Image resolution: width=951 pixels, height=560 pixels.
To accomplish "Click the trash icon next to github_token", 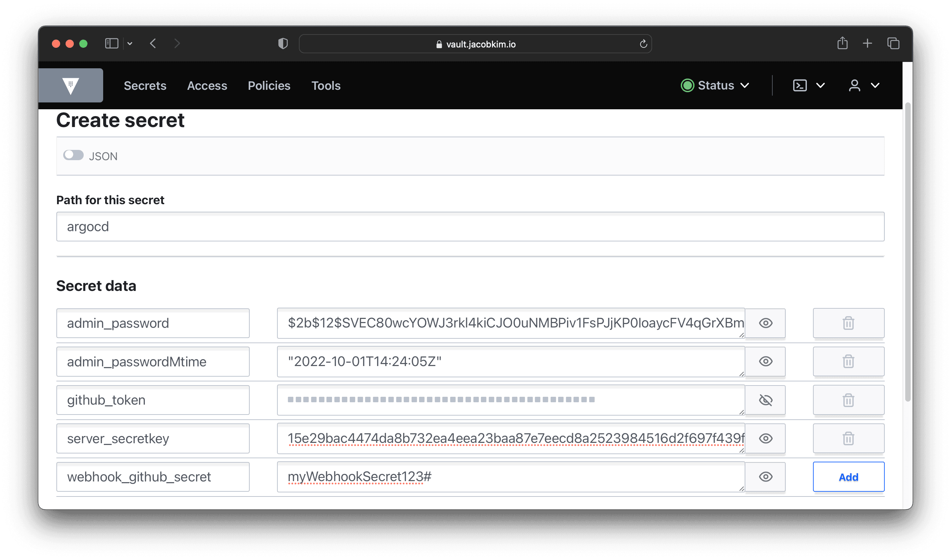I will point(849,400).
